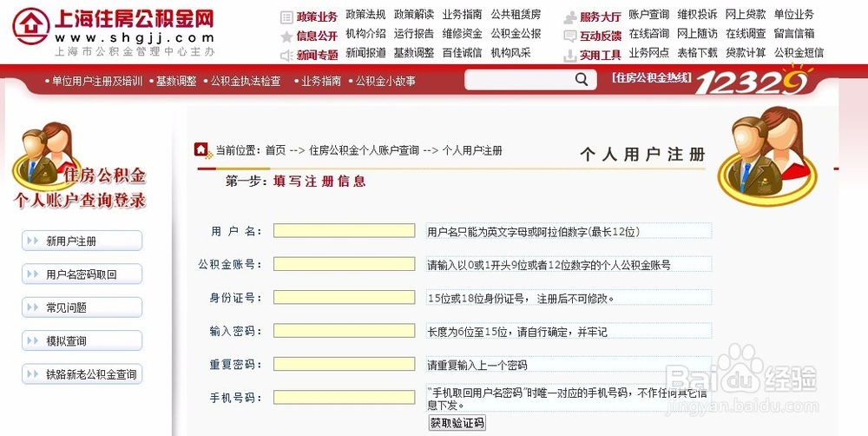The image size is (868, 436).
Task: Click 单位用户注册及培训 in the red bar
Action: point(97,81)
